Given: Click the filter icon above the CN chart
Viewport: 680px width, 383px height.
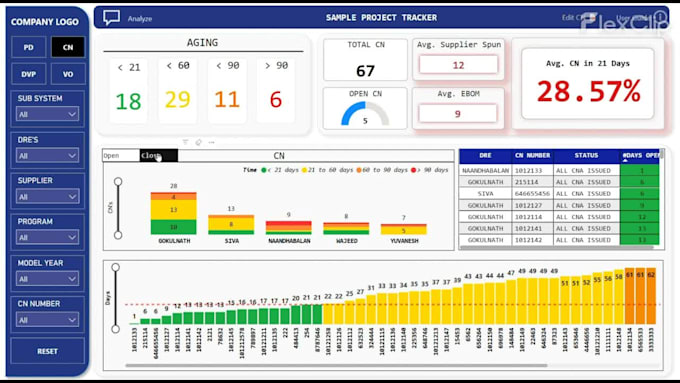Looking at the screenshot, I should [x=186, y=142].
